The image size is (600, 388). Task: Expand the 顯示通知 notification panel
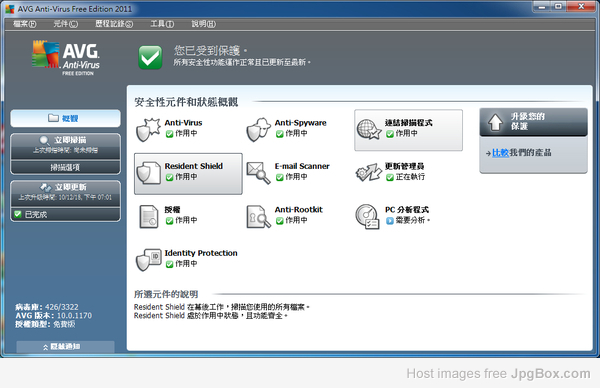pyautogui.click(x=65, y=347)
